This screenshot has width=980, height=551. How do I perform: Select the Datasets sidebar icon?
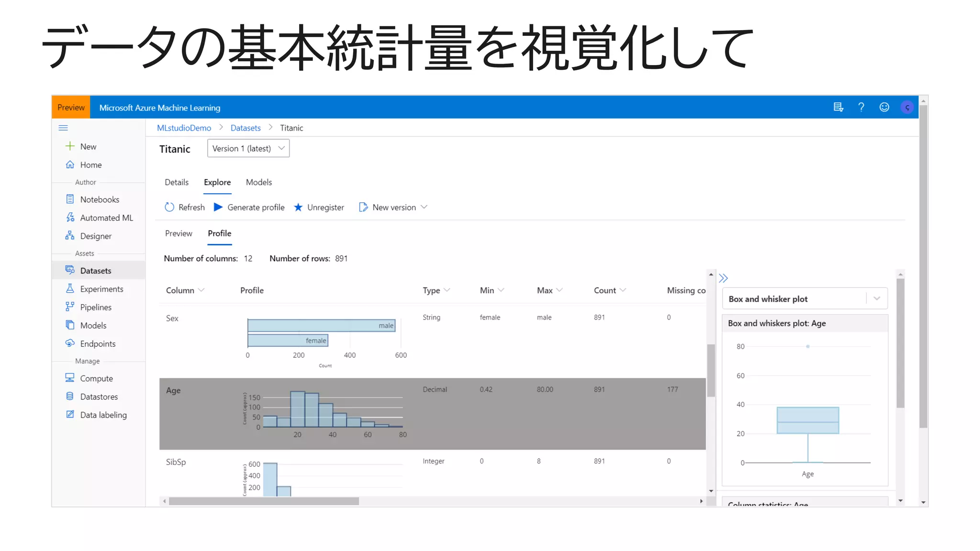coord(70,270)
